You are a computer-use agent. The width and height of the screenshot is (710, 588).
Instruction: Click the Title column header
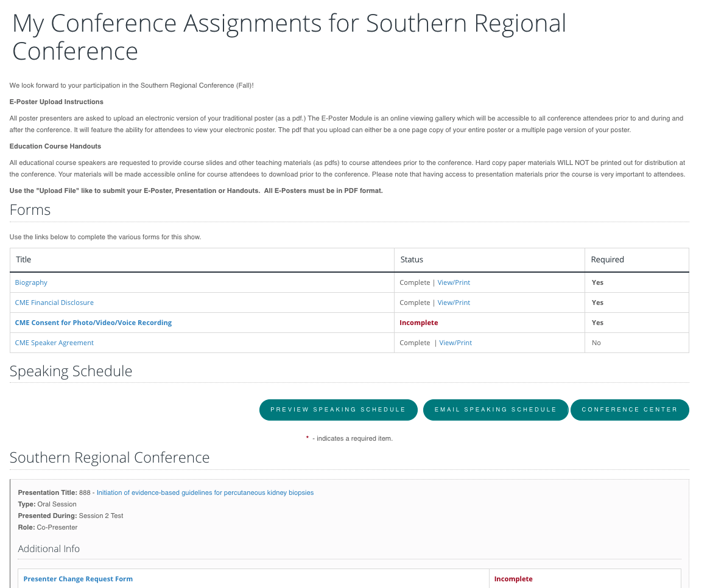click(x=24, y=259)
